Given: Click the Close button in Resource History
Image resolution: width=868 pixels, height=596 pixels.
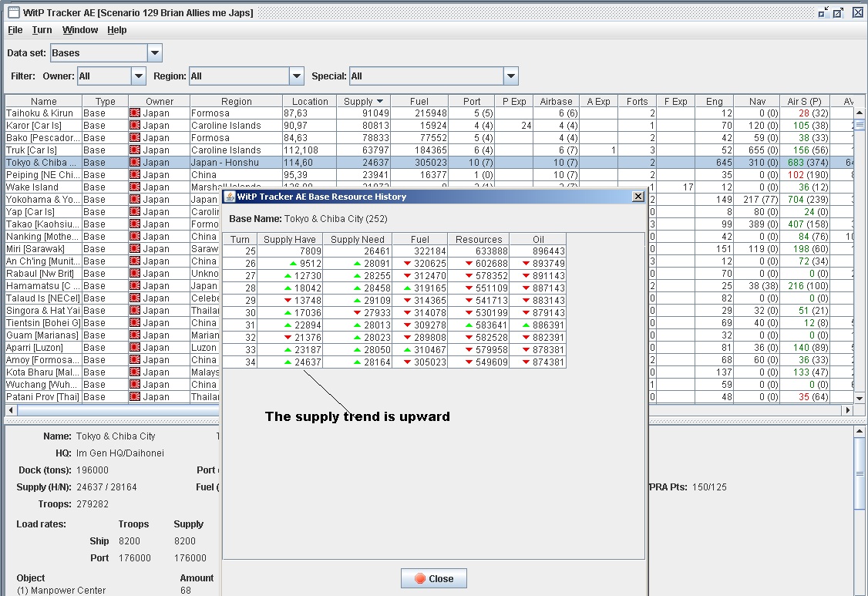Looking at the screenshot, I should (434, 578).
